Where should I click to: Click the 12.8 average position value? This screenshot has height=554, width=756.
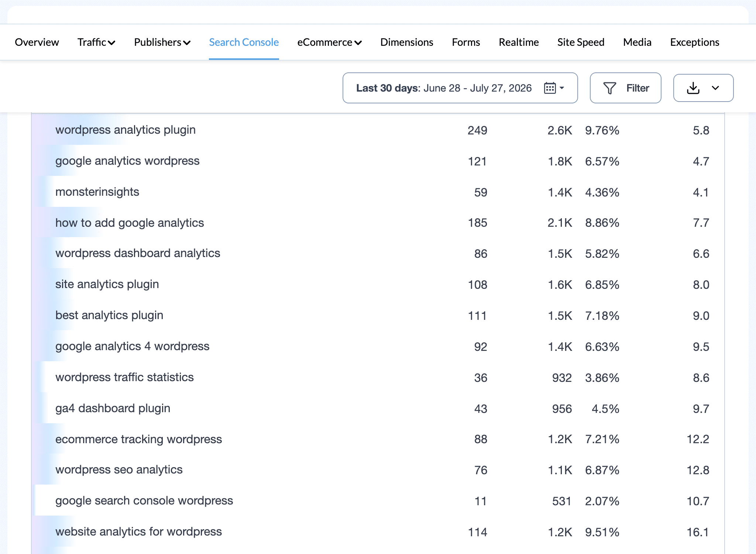click(x=698, y=470)
